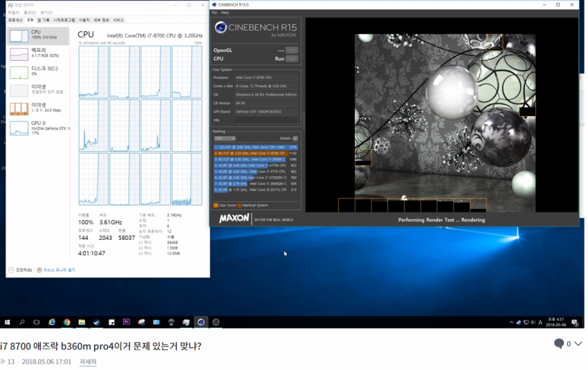
Task: Select Core i7-8700 ranking row
Action: (x=256, y=154)
